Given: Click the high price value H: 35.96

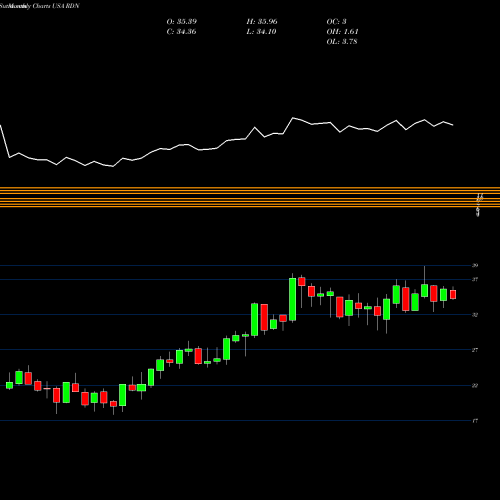Looking at the screenshot, I should [x=262, y=22].
